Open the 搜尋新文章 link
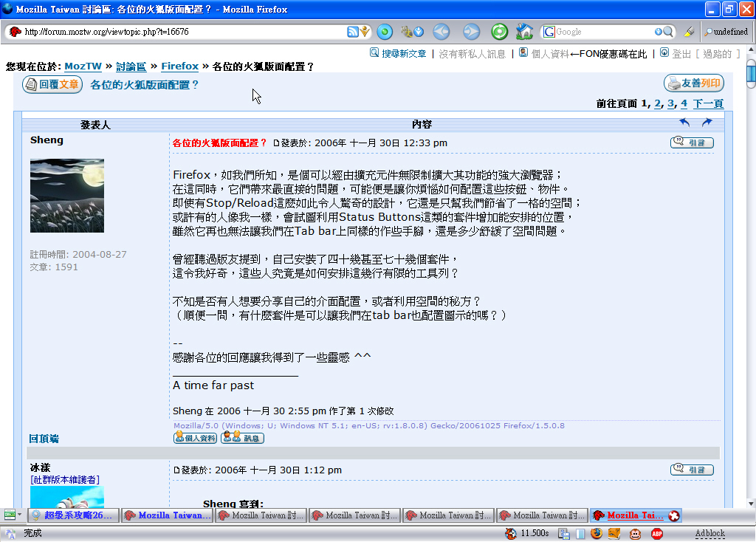The width and height of the screenshot is (756, 542). pyautogui.click(x=404, y=53)
